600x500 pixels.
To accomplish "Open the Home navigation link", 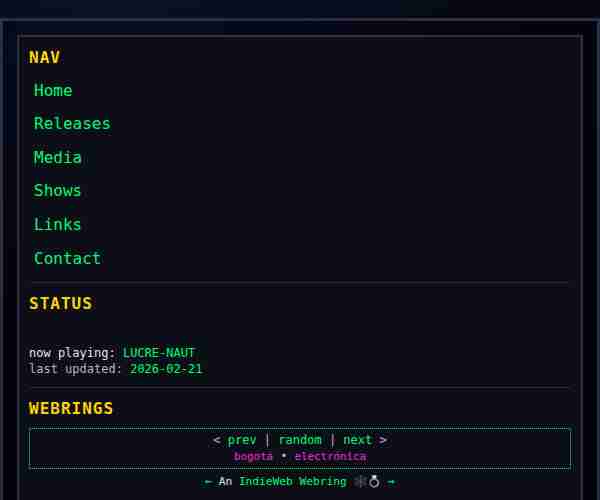I will coord(53,90).
